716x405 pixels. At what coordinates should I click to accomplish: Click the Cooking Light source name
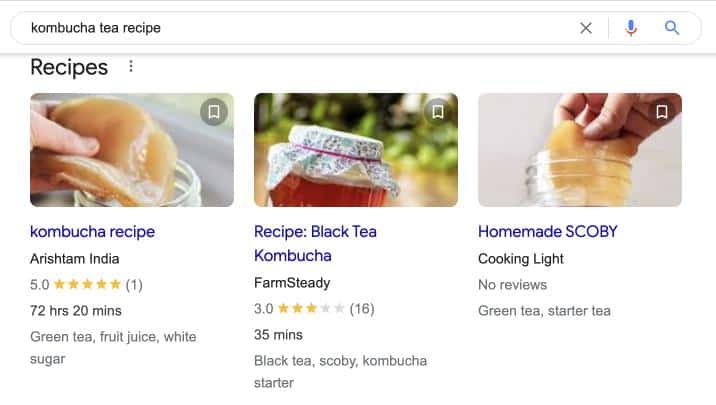[x=521, y=259]
